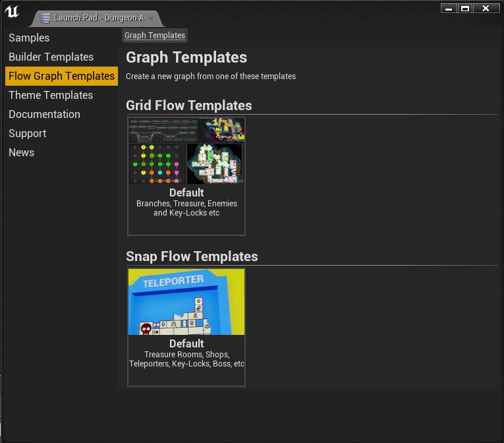Go to Theme Templates
Screen dimensions: 504x443
pos(51,95)
